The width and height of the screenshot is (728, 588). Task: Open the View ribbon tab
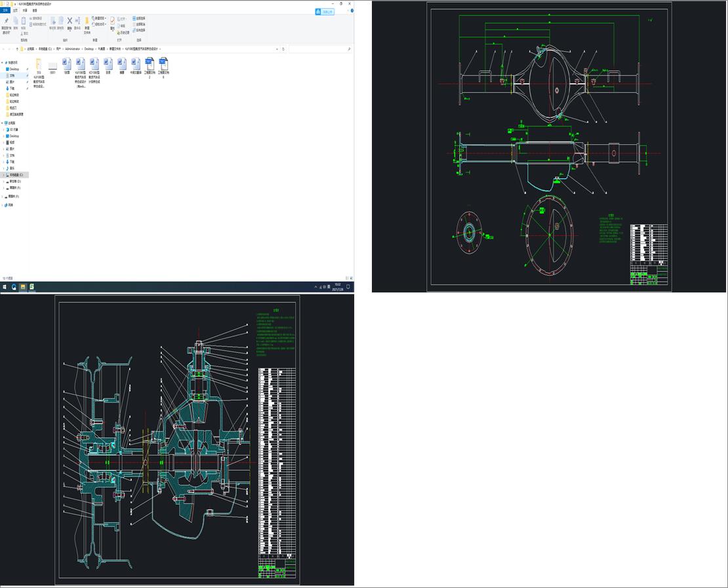tap(35, 10)
